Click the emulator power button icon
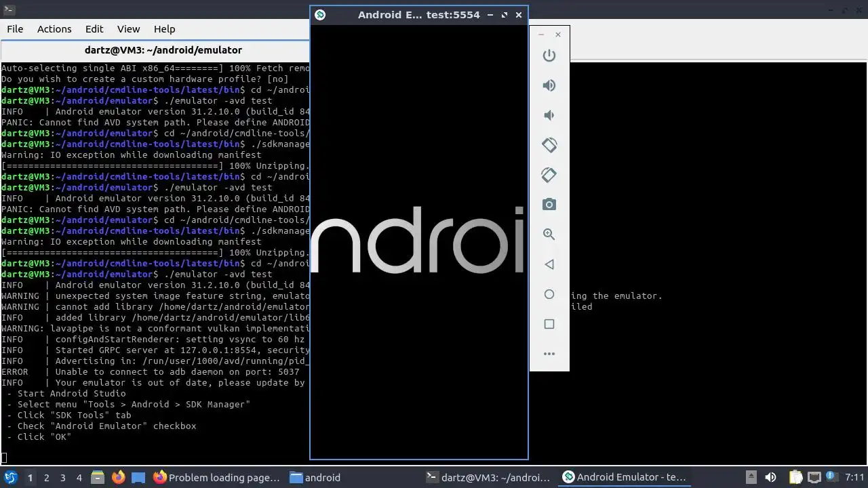This screenshot has height=488, width=868. 549,56
